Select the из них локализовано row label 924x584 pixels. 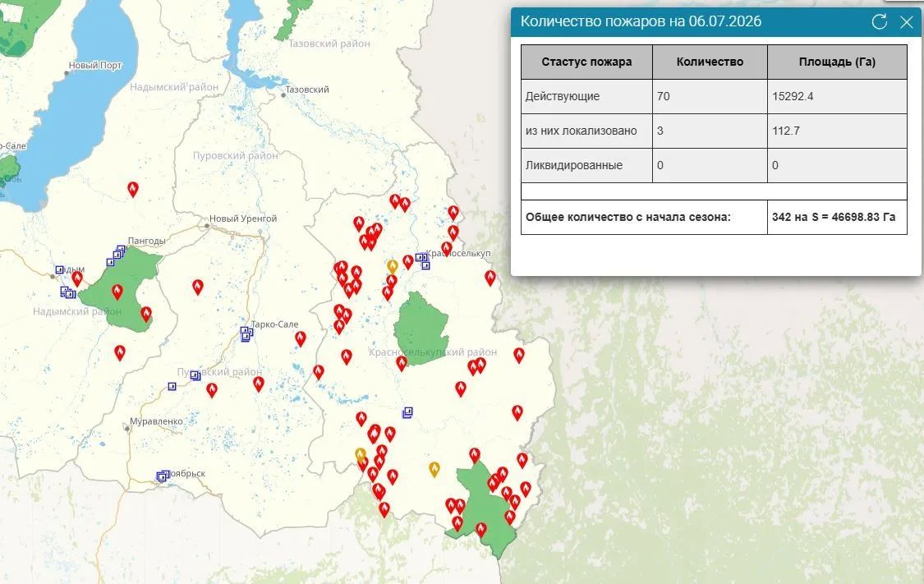[581, 131]
